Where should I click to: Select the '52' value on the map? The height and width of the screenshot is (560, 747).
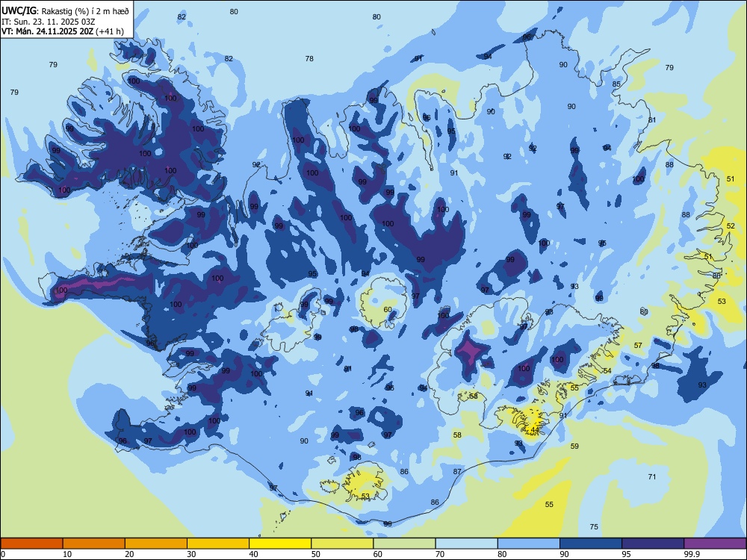click(731, 225)
